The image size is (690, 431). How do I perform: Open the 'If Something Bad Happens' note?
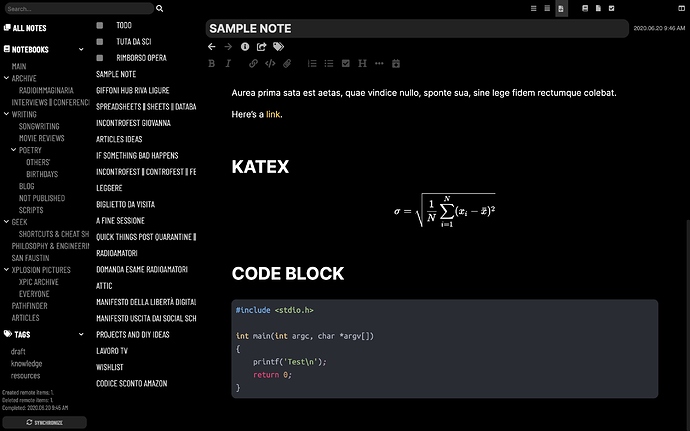point(137,155)
